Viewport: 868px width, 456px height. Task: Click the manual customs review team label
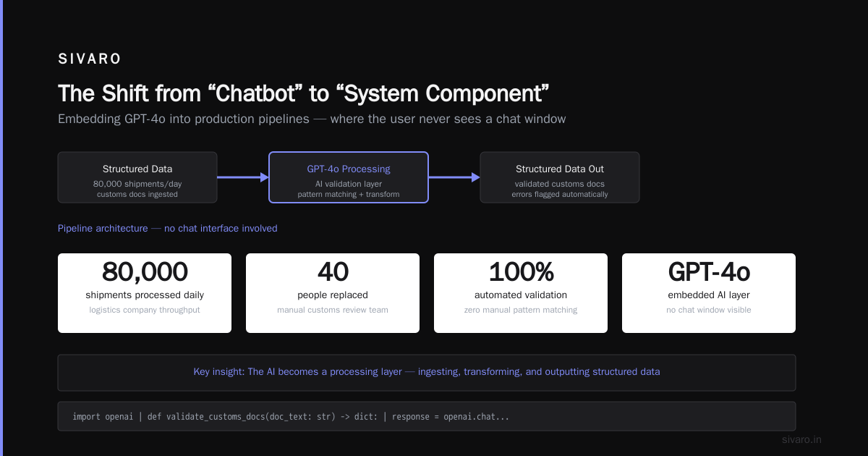(x=333, y=310)
